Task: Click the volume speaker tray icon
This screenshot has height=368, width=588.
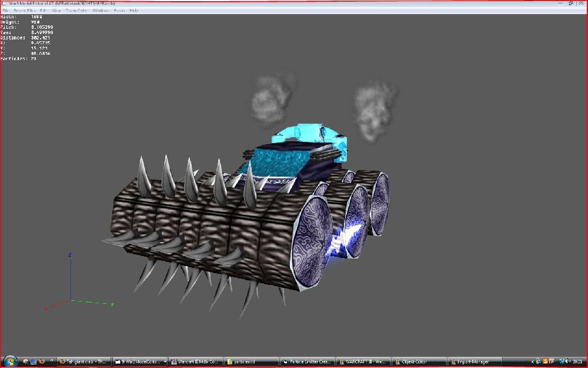Action: 569,362
